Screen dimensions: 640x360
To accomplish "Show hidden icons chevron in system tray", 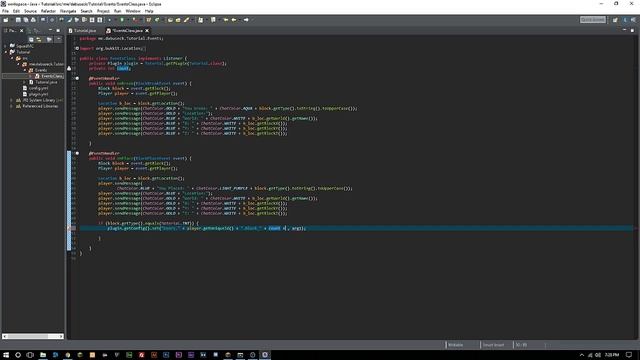I will pyautogui.click(x=582, y=355).
